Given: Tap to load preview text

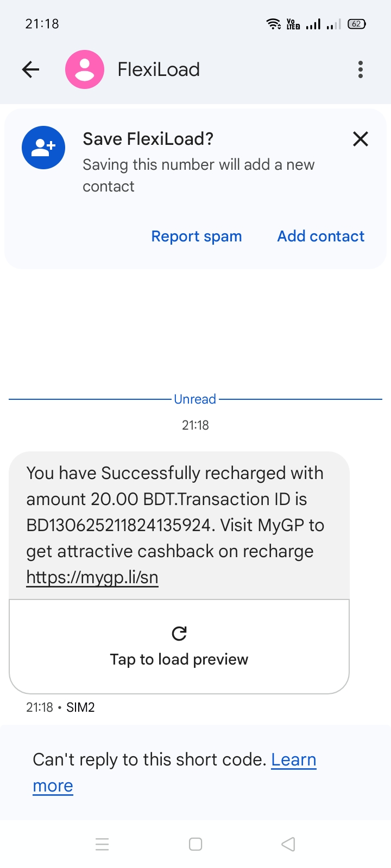Looking at the screenshot, I should 179,660.
